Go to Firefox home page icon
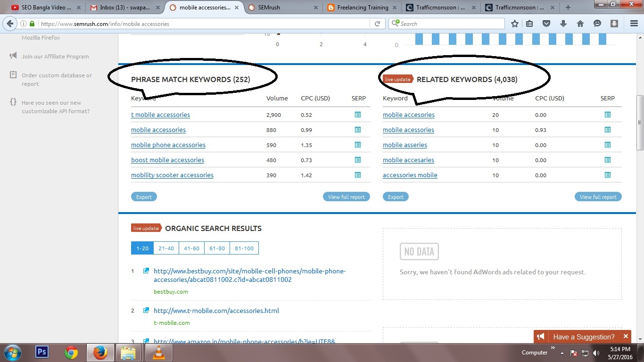Viewport: 644px width, 362px height. (580, 24)
